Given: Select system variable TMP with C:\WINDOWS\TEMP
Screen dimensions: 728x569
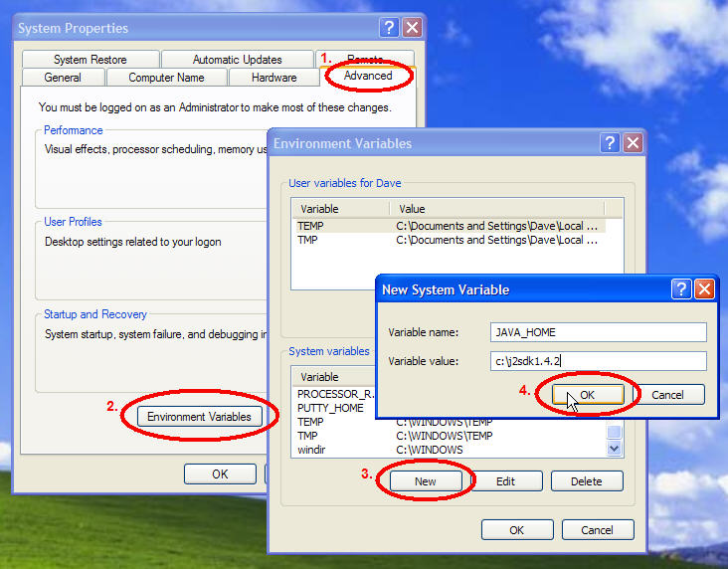Looking at the screenshot, I should 450,436.
